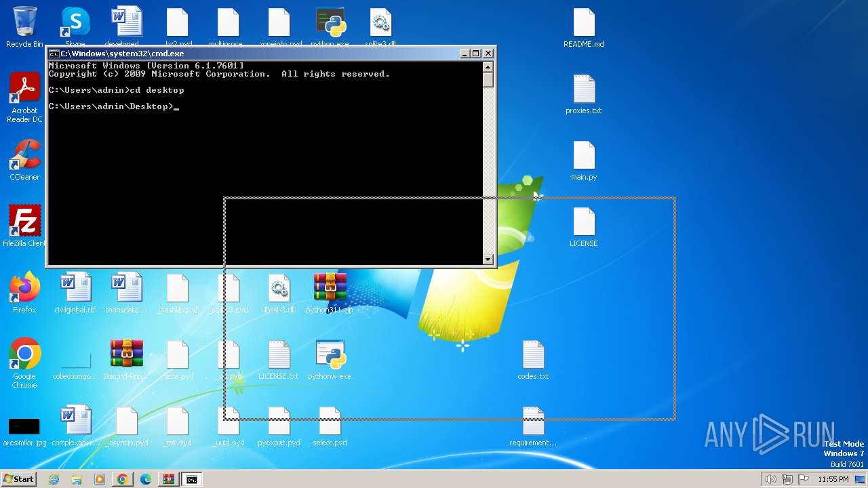Focus the cmd.exe taskbar button

tap(192, 479)
